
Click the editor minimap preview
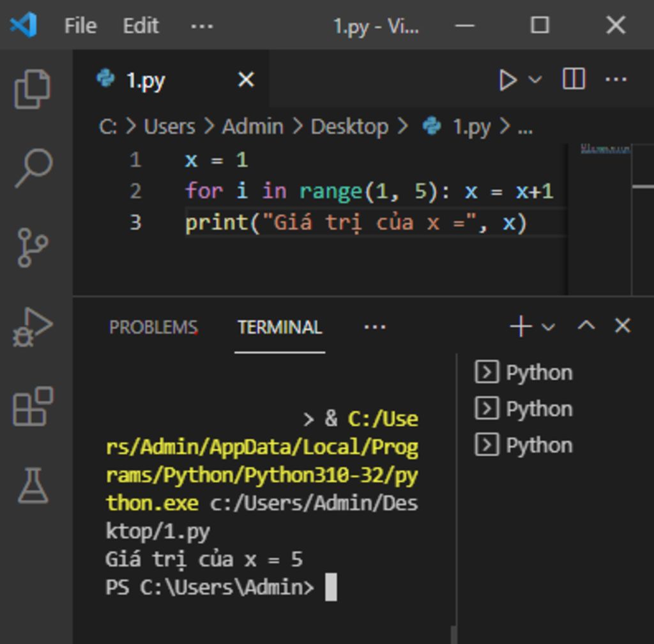tap(605, 149)
